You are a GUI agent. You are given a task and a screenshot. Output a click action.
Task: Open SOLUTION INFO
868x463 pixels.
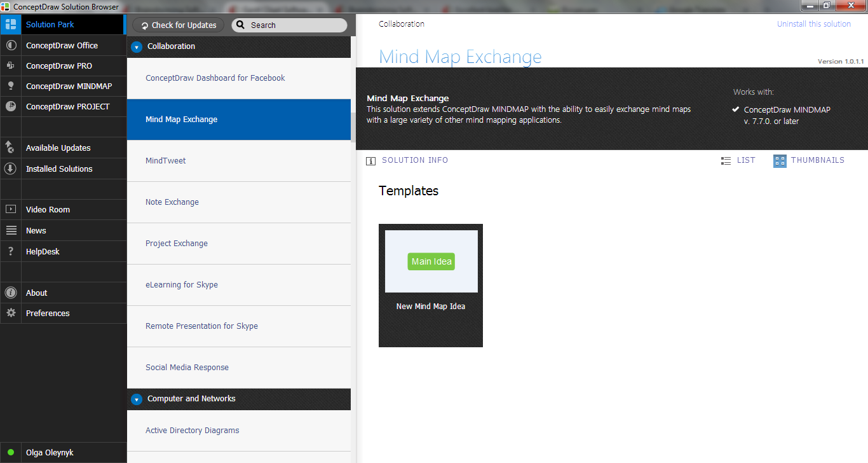point(407,160)
